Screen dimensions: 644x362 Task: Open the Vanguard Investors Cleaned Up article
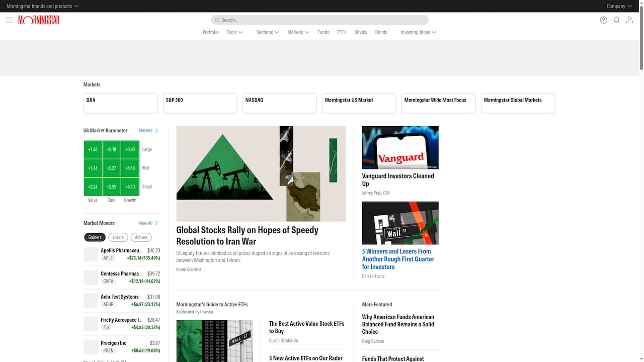click(397, 179)
